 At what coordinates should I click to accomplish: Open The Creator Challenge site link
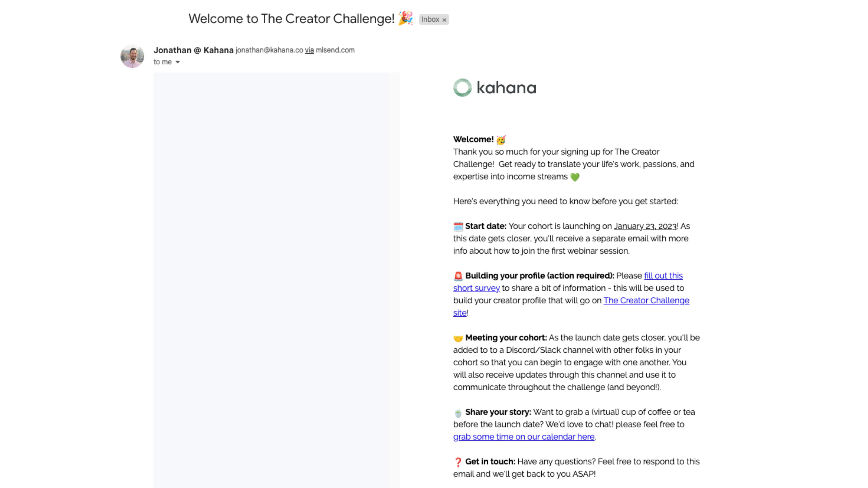pyautogui.click(x=646, y=300)
